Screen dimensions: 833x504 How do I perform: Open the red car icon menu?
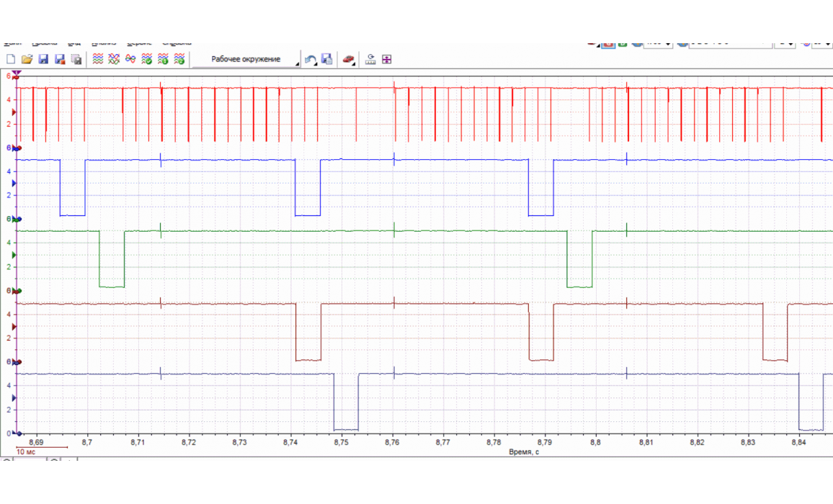349,59
